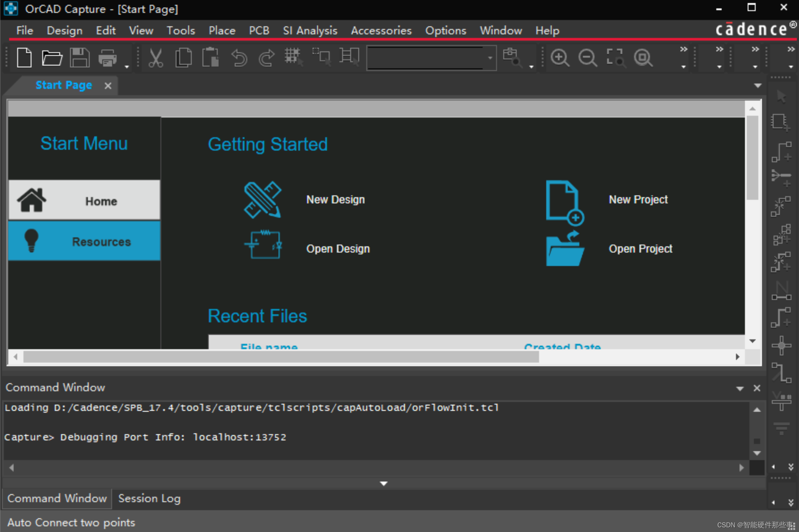Click the Zoom Out magnifier icon
Screen dimensions: 799x532
pyautogui.click(x=587, y=58)
